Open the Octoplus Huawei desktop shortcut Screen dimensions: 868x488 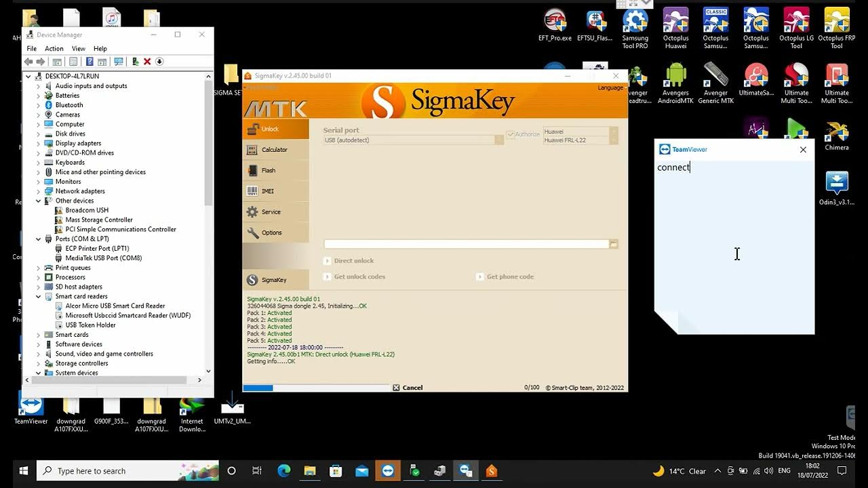[675, 28]
